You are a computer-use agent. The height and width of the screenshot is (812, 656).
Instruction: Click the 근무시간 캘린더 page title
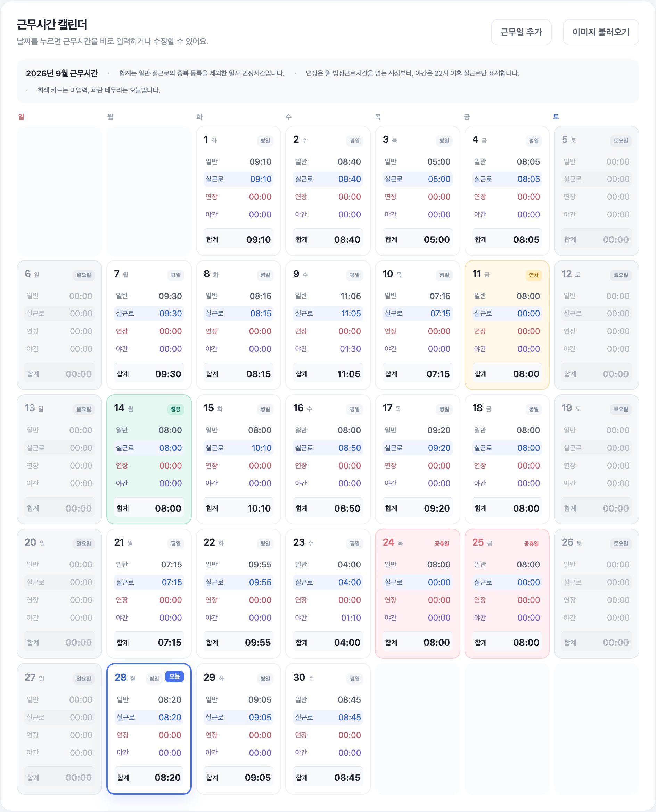point(52,25)
